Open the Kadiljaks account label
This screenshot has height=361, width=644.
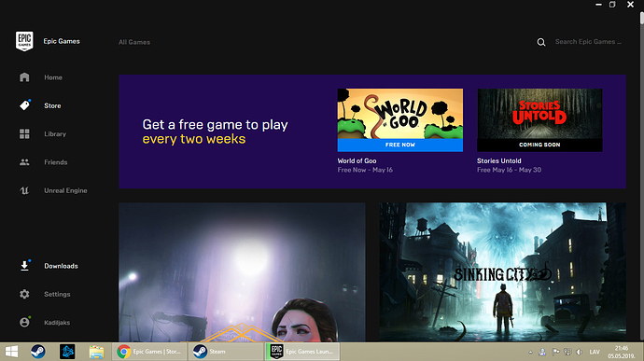pyautogui.click(x=57, y=323)
